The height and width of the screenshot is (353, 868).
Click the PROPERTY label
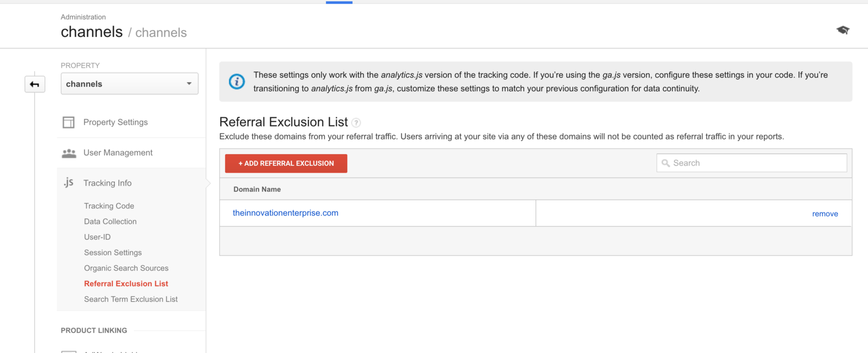[80, 65]
